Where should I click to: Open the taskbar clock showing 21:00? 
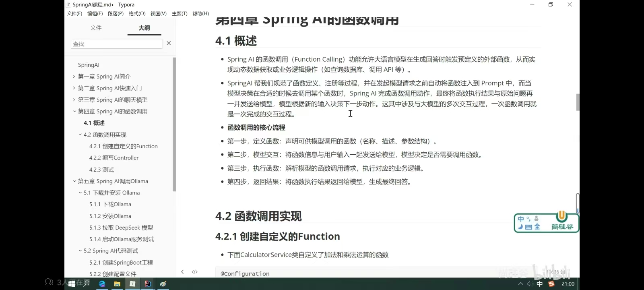click(568, 284)
